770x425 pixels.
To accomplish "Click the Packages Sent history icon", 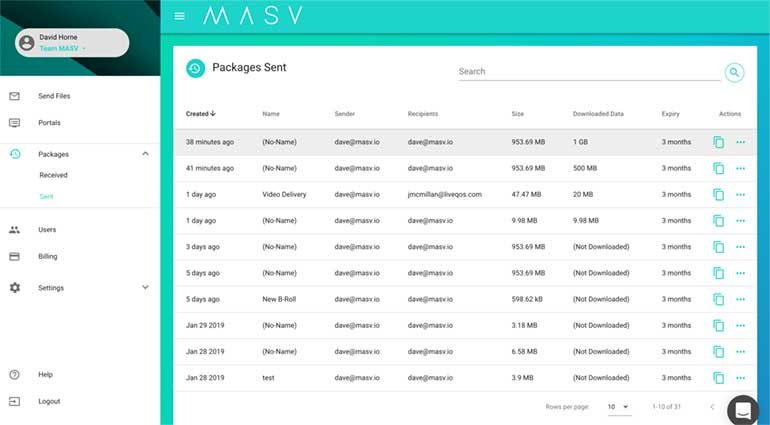I will [195, 69].
